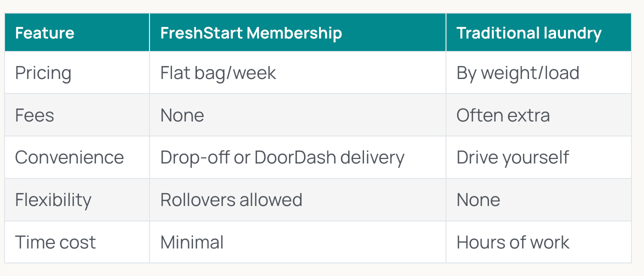Select the Drive yourself cell
Image resolution: width=644 pixels, height=276 pixels.
click(x=512, y=157)
